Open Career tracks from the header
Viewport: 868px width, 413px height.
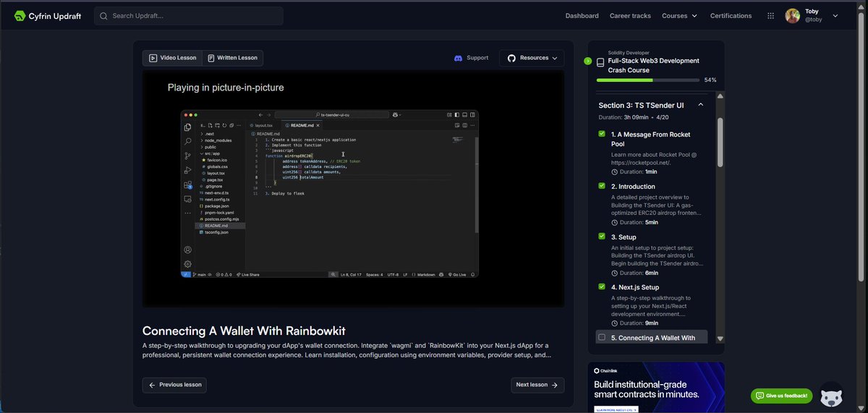click(x=630, y=16)
